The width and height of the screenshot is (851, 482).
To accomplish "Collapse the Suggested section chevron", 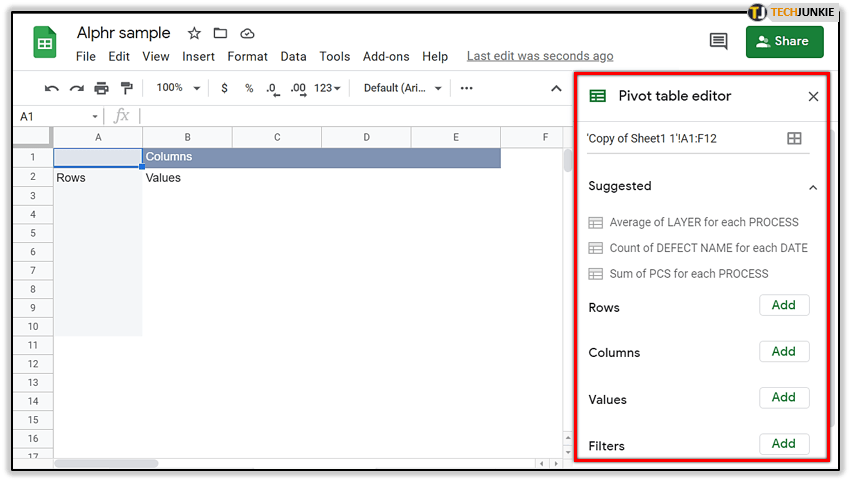I will [x=813, y=187].
